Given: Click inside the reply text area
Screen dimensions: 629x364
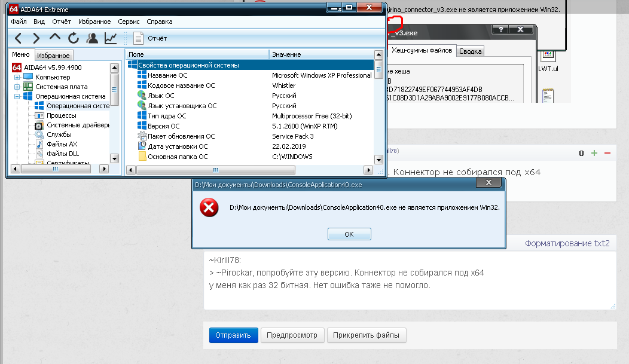Looking at the screenshot, I should click(x=410, y=280).
